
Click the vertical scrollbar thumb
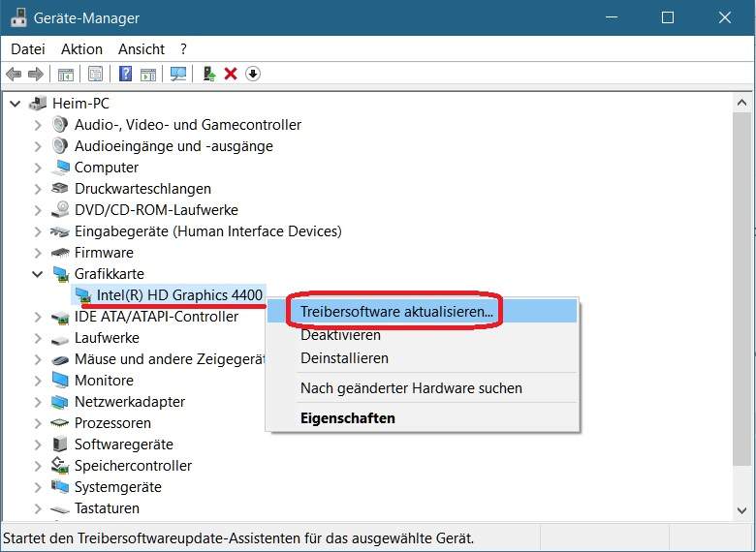tap(742, 289)
